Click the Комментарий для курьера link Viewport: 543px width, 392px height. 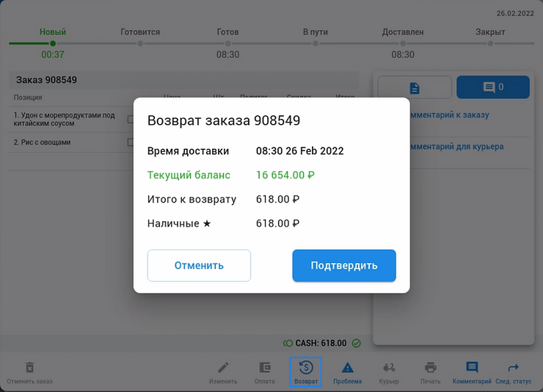456,147
